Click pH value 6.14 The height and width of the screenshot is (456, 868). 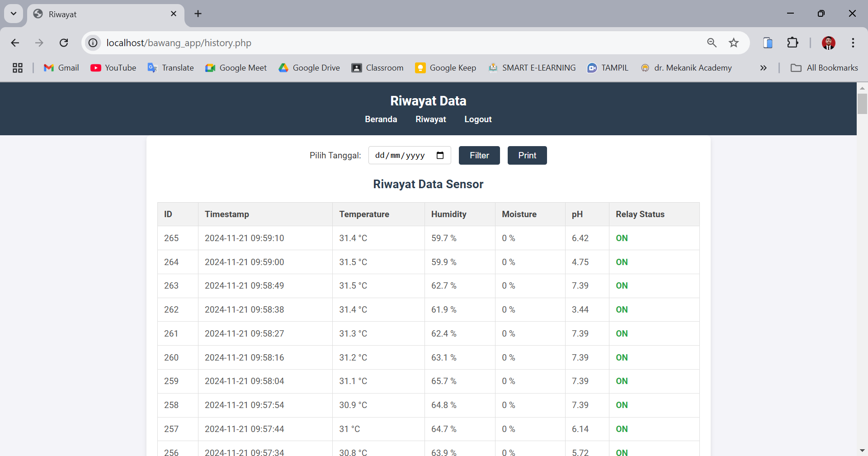580,429
